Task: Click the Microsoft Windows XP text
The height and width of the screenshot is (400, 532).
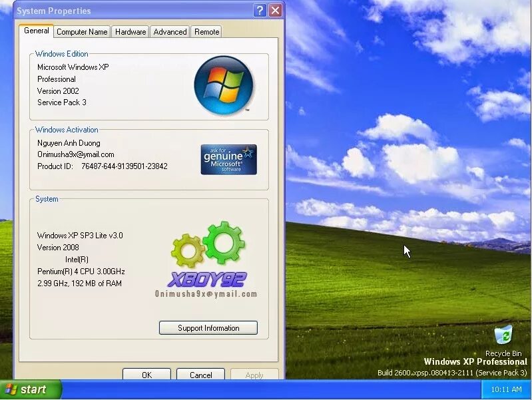Action: click(x=73, y=67)
